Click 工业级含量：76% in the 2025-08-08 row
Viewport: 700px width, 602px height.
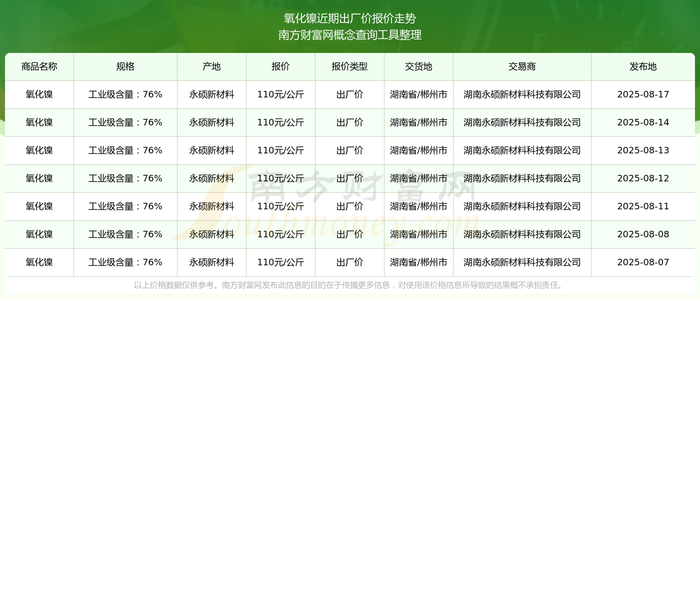click(125, 234)
